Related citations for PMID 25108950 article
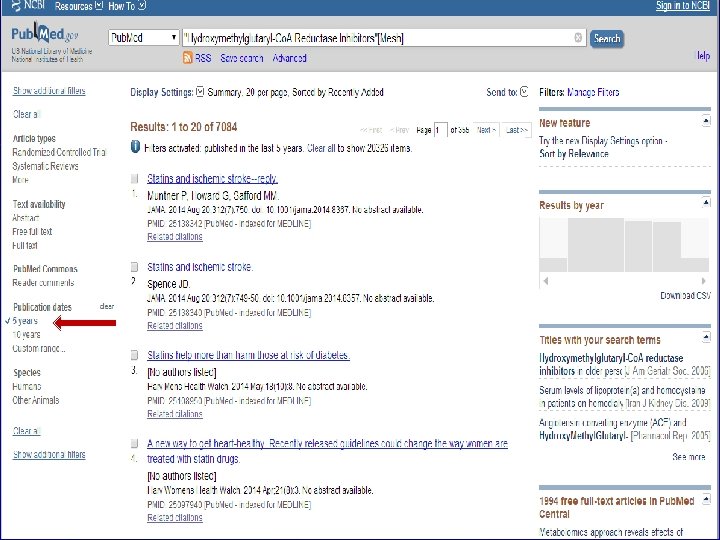720x540 pixels. 174,414
